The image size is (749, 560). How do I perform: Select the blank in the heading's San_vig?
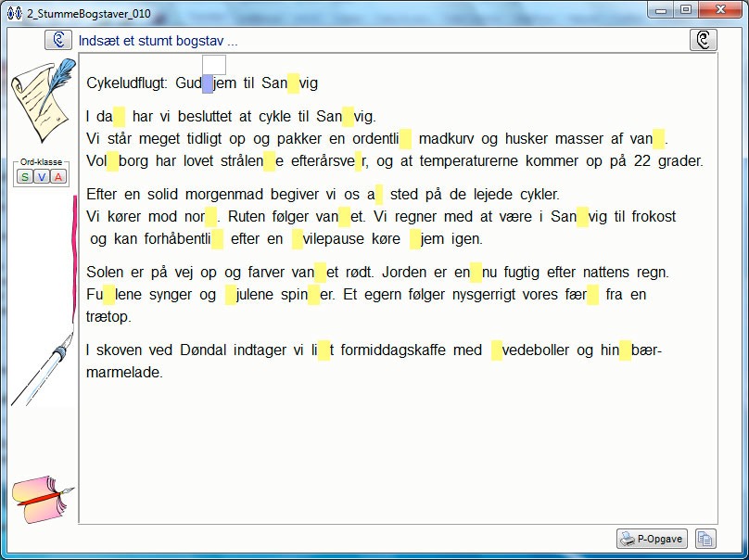tap(293, 83)
